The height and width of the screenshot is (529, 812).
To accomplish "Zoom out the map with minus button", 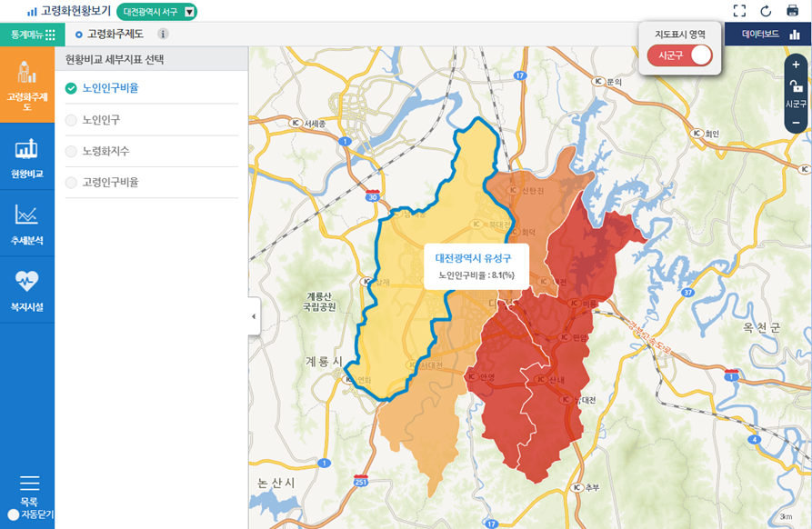I will tap(796, 123).
